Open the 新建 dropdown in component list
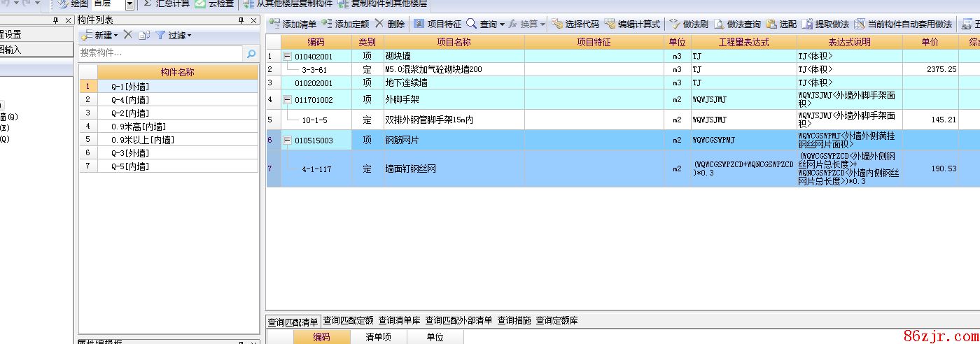Screen dimensions: 980x344 [116, 35]
